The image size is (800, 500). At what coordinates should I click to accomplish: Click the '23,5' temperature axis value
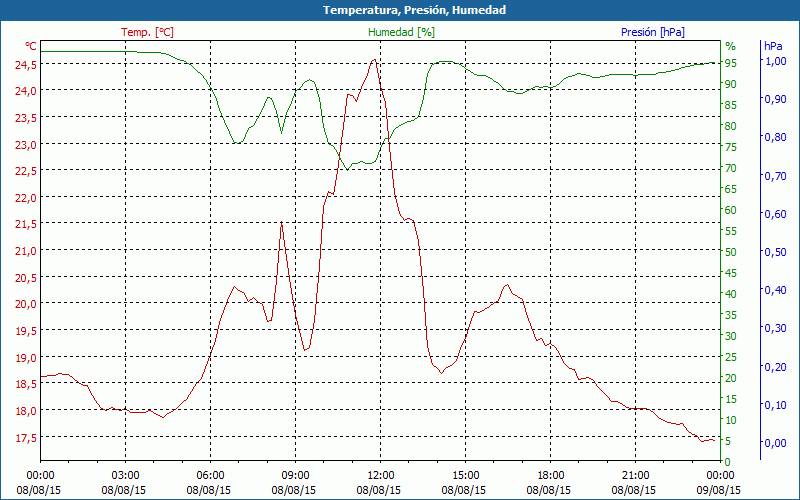[x=26, y=118]
